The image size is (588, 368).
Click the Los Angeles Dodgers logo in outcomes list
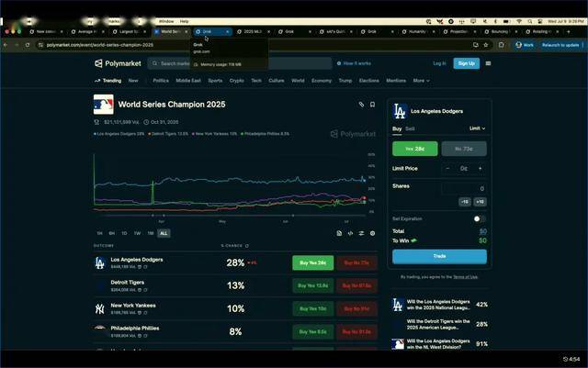click(x=99, y=262)
